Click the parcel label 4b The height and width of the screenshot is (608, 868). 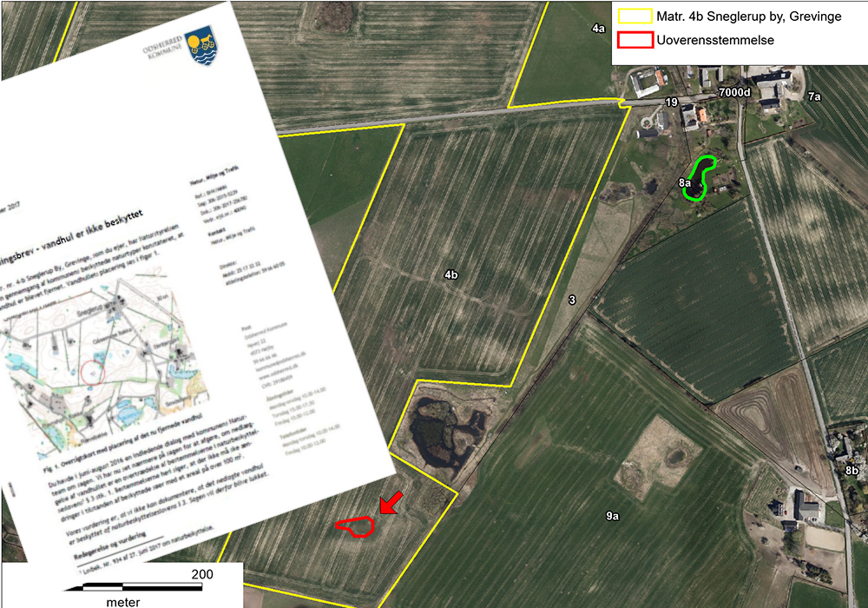pyautogui.click(x=450, y=274)
